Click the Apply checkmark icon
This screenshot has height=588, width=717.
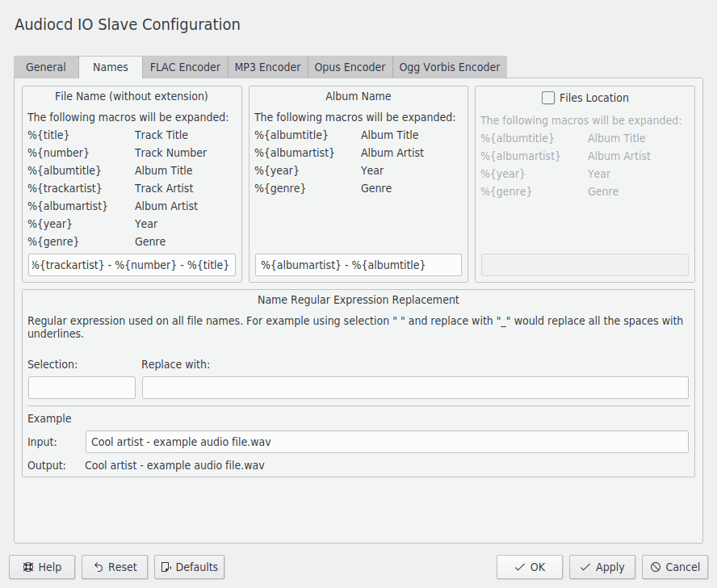coord(585,567)
